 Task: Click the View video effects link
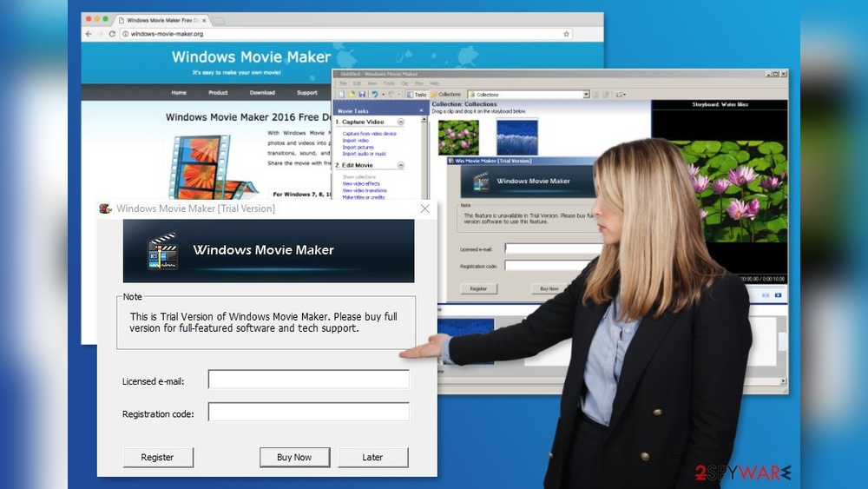click(x=361, y=184)
